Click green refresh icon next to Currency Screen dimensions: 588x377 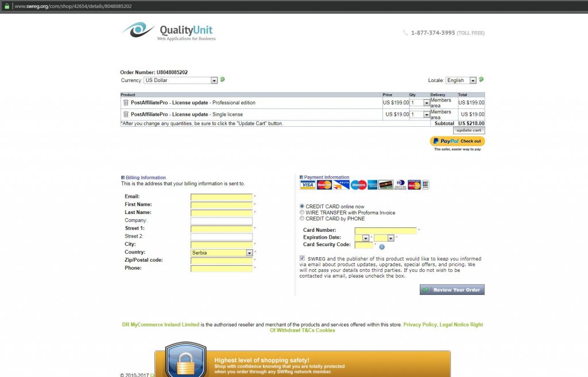click(222, 79)
